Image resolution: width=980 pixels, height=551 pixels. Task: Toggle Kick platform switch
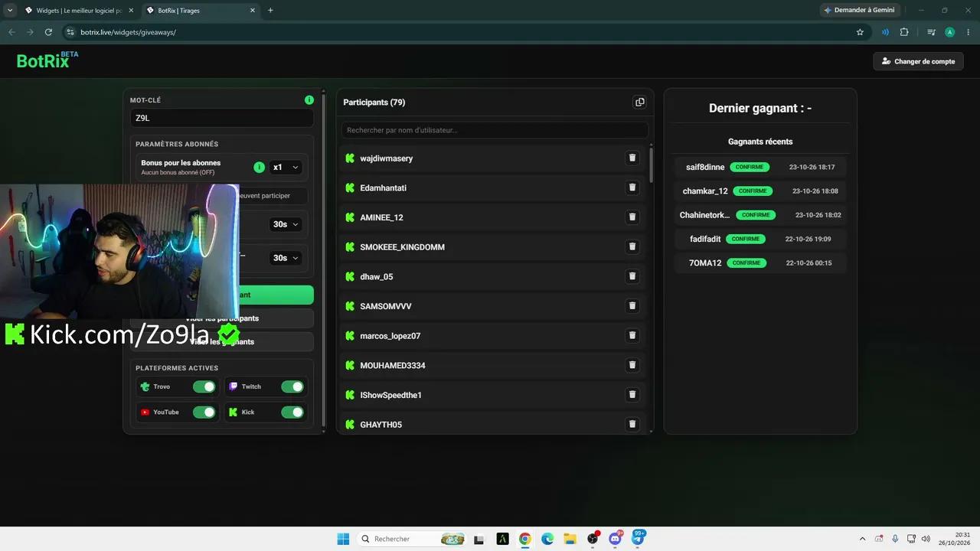click(x=292, y=412)
